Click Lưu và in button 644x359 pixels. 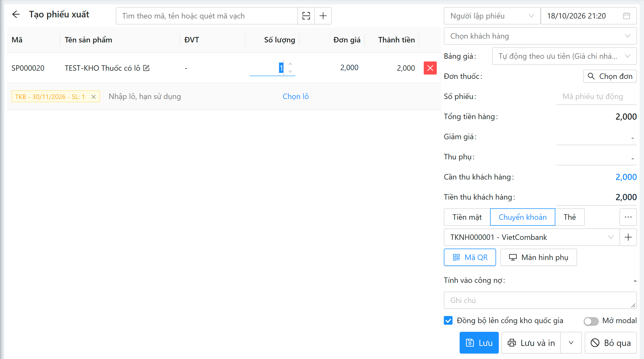pos(531,343)
